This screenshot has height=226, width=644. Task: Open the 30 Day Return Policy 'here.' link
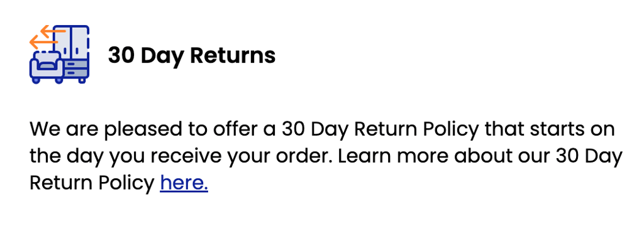coord(184,183)
